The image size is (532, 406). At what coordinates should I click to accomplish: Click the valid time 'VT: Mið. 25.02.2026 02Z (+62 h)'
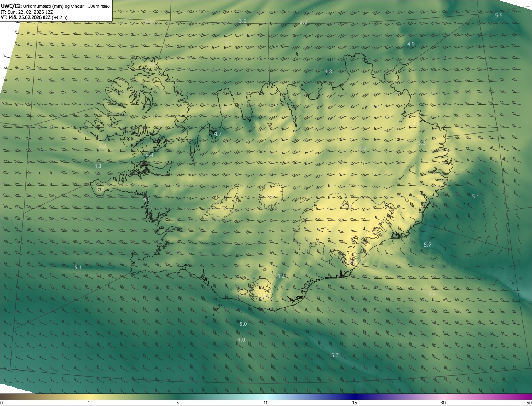pyautogui.click(x=34, y=17)
